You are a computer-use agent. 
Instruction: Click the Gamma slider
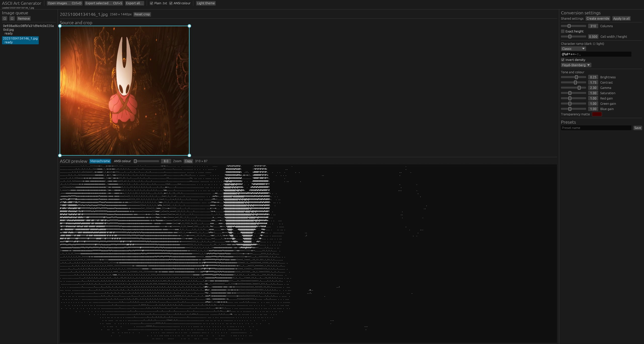pos(573,88)
